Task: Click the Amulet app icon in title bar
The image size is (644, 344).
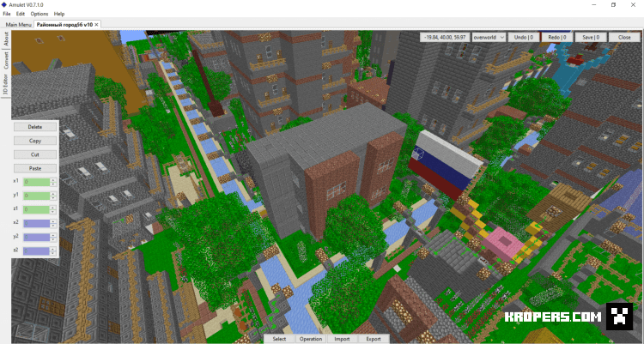Action: pyautogui.click(x=5, y=4)
